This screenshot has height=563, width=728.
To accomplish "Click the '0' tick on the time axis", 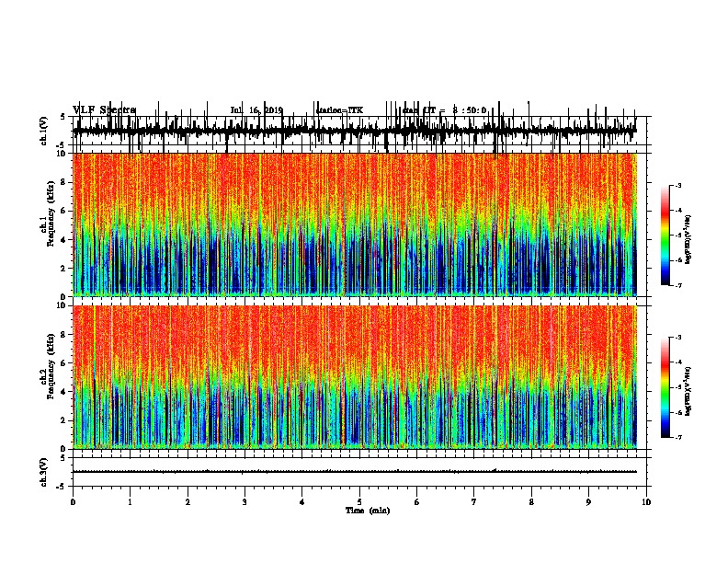I will tap(73, 502).
